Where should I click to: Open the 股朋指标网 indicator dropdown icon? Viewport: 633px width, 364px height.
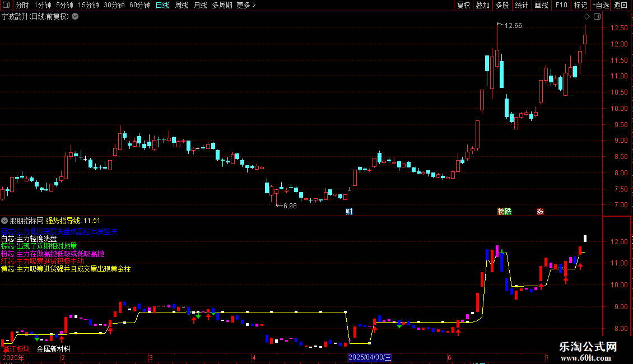click(x=4, y=221)
